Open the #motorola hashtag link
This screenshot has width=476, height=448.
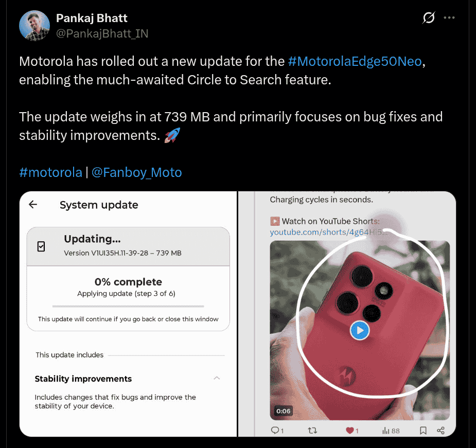(x=50, y=172)
